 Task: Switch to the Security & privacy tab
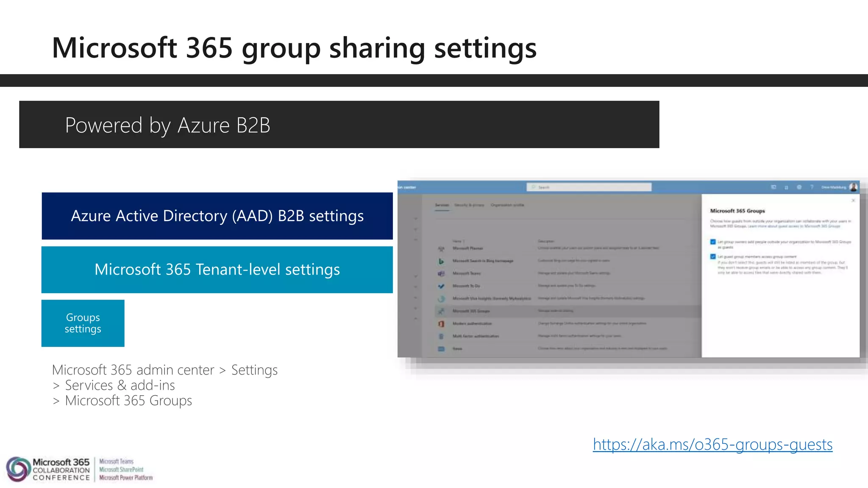click(469, 205)
